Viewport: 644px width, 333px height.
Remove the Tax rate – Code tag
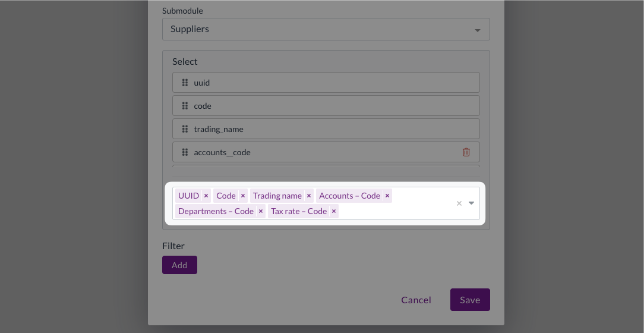click(334, 211)
